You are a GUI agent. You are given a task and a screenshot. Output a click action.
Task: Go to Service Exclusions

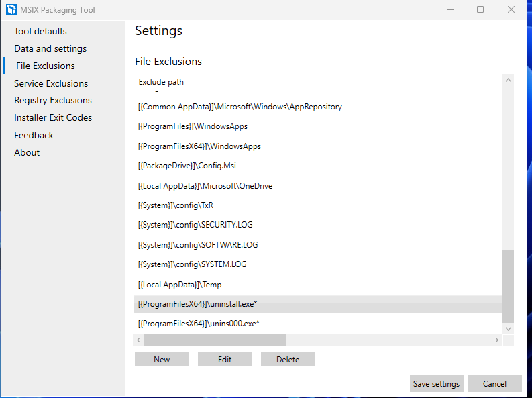coord(51,83)
